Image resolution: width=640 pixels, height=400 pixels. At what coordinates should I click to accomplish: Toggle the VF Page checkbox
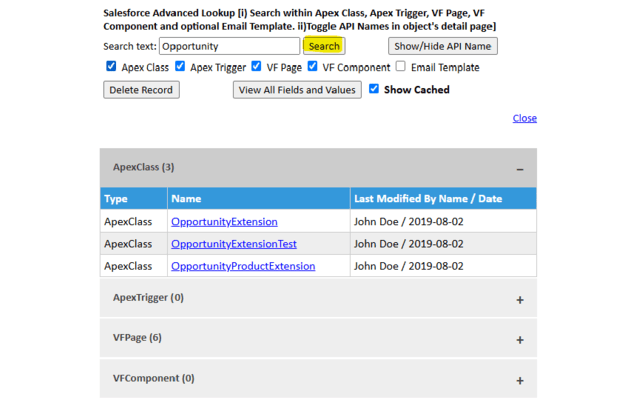(256, 66)
